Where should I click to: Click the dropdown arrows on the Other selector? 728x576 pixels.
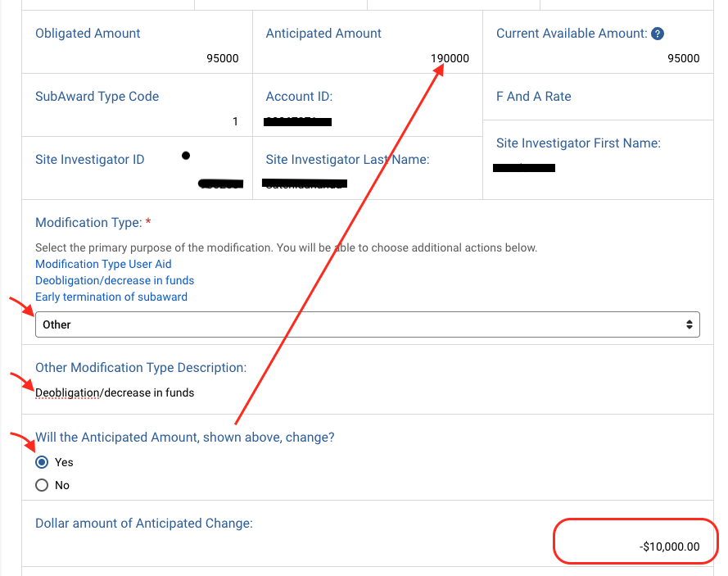tap(690, 324)
